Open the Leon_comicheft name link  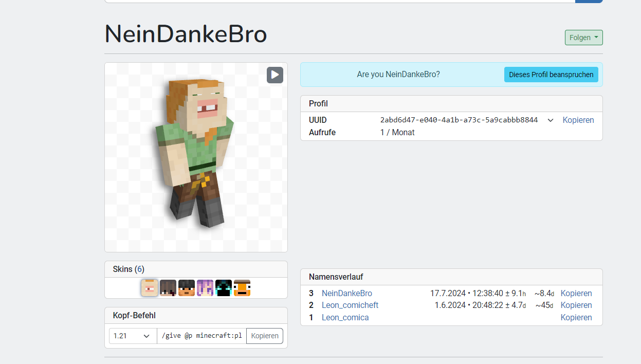tap(350, 305)
